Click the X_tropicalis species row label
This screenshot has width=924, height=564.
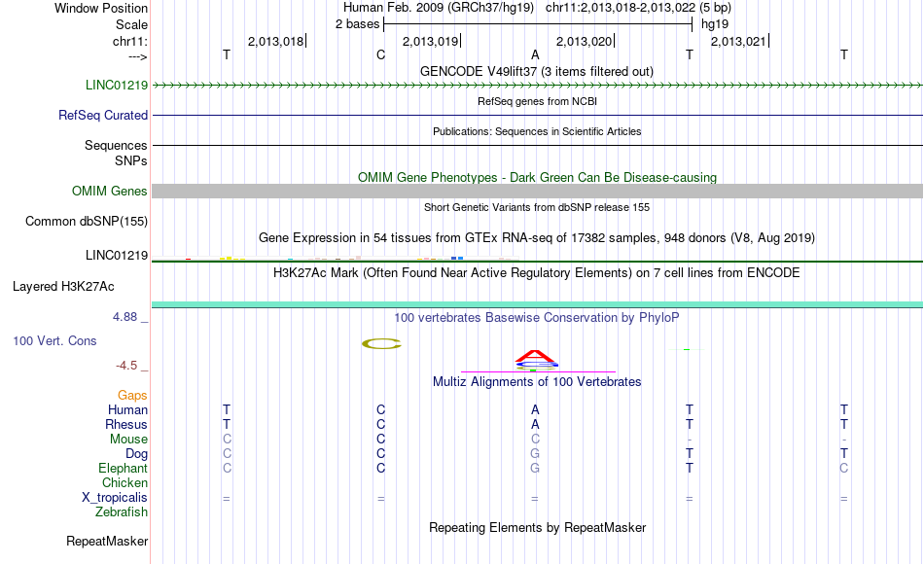(x=115, y=498)
